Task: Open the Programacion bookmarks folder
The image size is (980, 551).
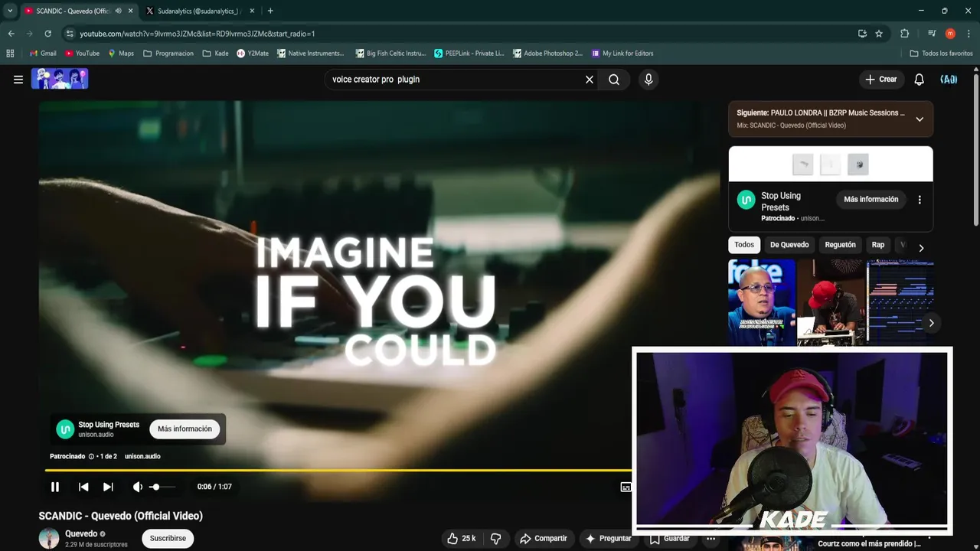Action: (x=168, y=54)
